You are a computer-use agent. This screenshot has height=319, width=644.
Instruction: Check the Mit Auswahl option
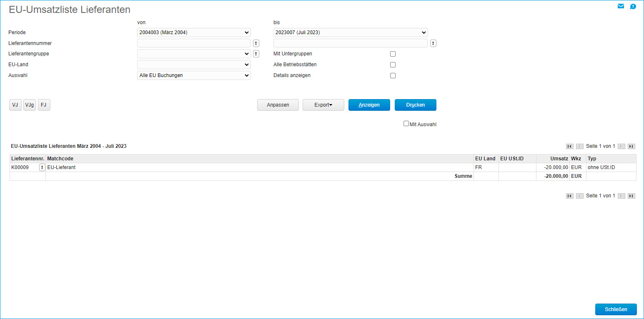click(406, 124)
